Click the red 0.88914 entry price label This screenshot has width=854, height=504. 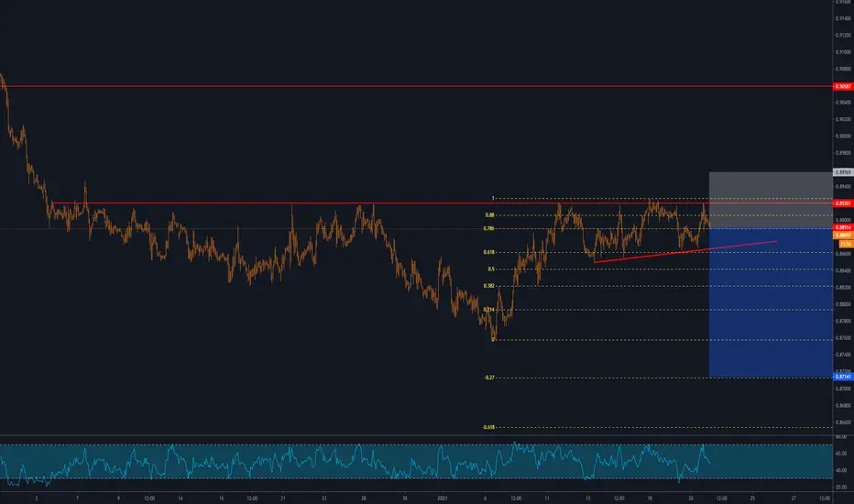coord(843,227)
